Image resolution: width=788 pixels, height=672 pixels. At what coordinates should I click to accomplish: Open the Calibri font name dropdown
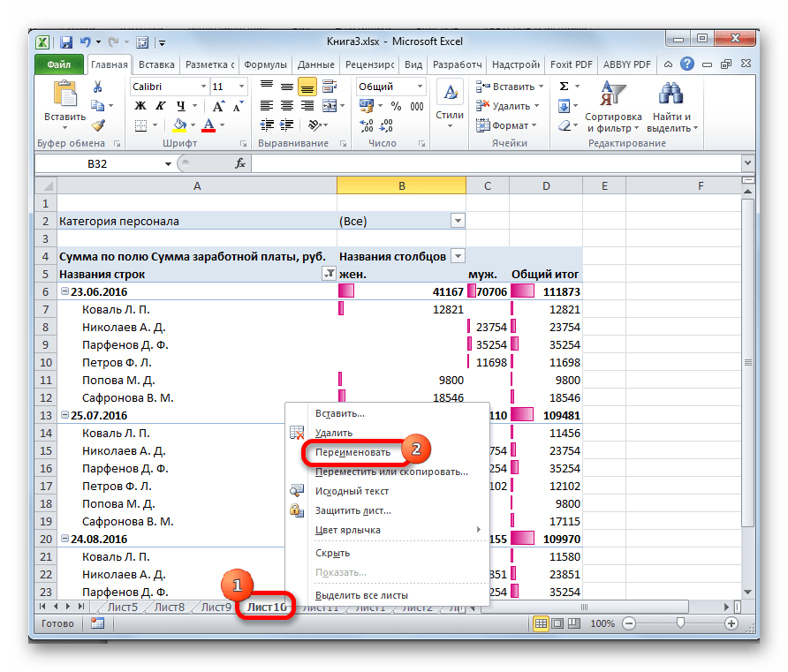(x=201, y=87)
